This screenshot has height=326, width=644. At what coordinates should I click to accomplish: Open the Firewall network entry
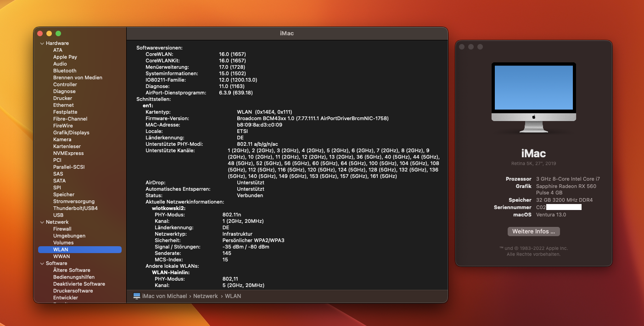coord(62,229)
